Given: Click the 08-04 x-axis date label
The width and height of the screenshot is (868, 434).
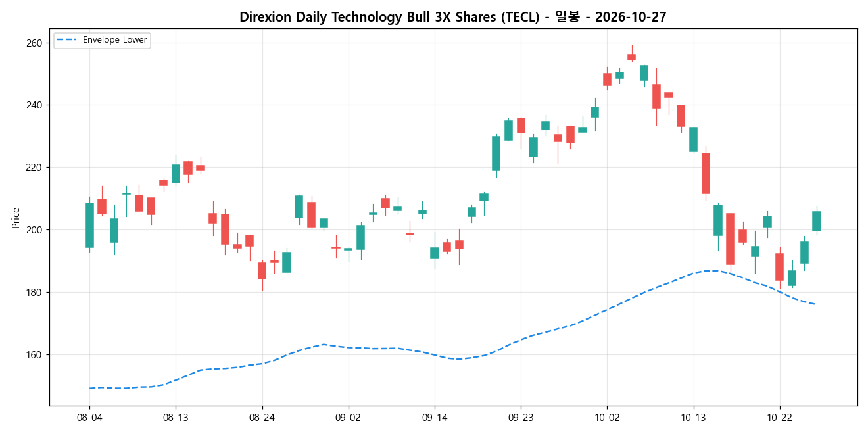Looking at the screenshot, I should click(89, 418).
